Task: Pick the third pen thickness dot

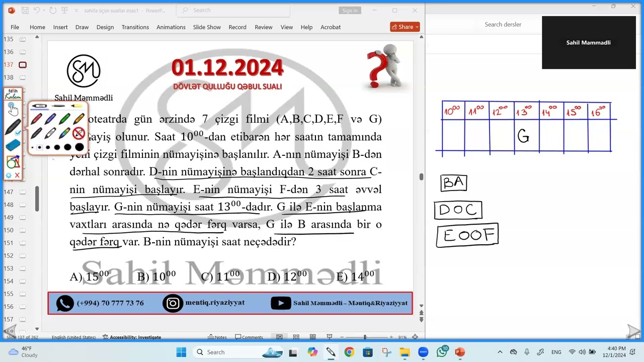Action: click(x=48, y=147)
